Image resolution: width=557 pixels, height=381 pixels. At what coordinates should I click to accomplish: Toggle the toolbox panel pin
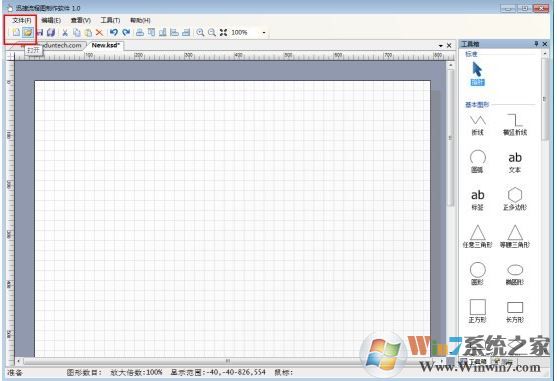click(536, 44)
